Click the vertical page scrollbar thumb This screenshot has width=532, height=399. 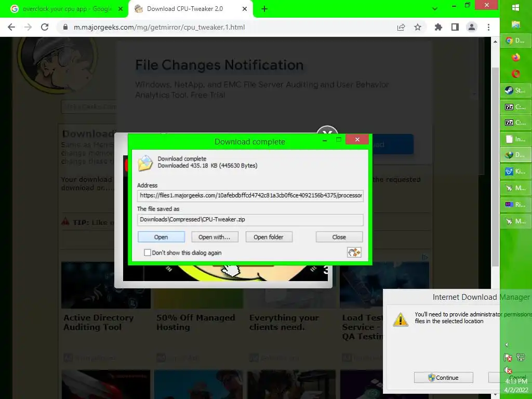(495, 166)
